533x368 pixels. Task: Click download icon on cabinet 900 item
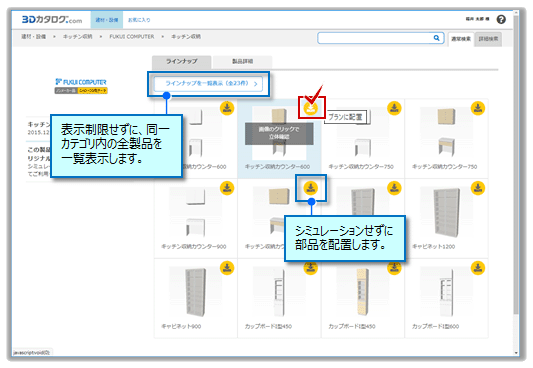pos(227,268)
